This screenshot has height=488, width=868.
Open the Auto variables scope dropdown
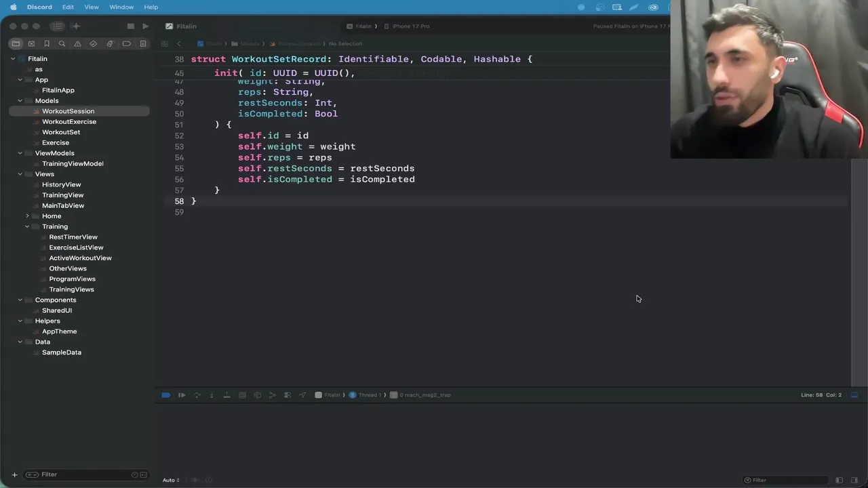click(x=171, y=480)
